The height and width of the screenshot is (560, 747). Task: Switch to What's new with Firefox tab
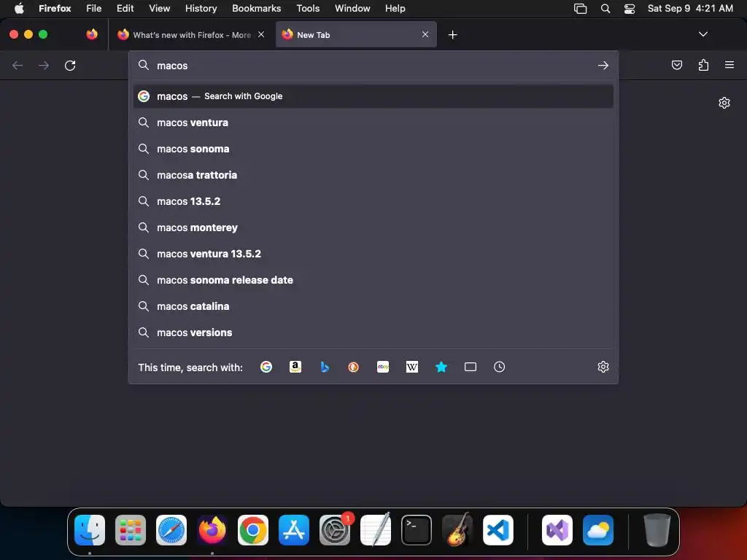tap(191, 35)
